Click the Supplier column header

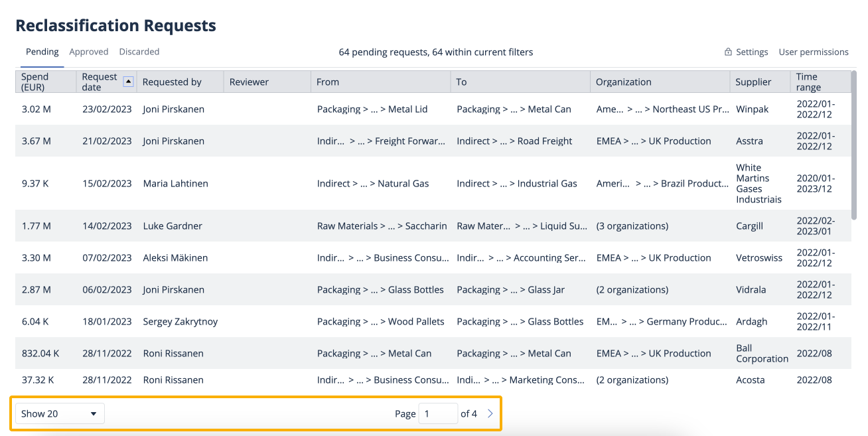coord(753,82)
